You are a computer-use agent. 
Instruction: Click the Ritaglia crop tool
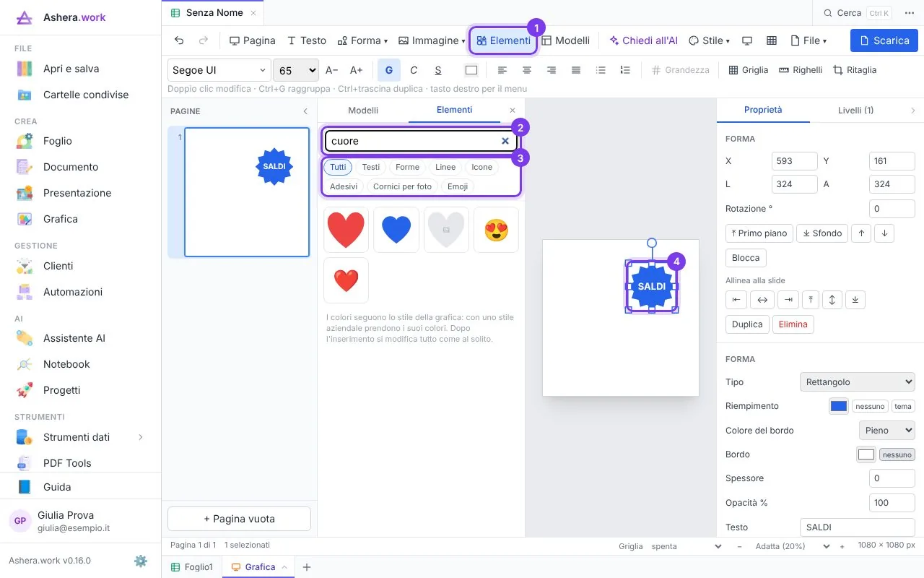coord(855,70)
